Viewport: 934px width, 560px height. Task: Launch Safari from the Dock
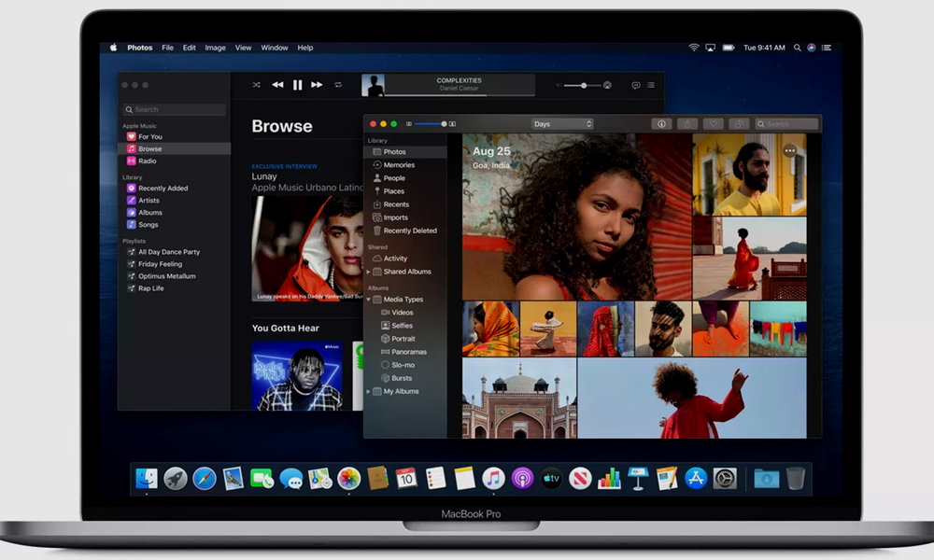click(205, 479)
